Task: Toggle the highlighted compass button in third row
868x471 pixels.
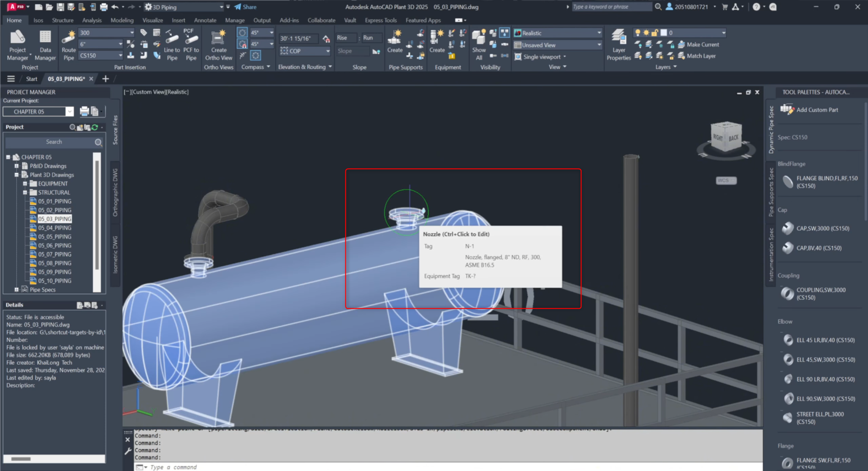Action: [x=255, y=55]
